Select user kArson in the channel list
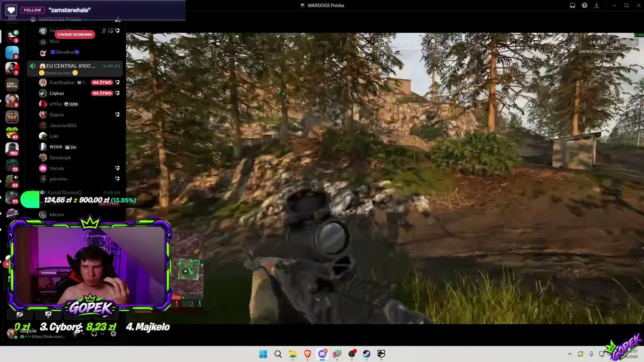 57,215
